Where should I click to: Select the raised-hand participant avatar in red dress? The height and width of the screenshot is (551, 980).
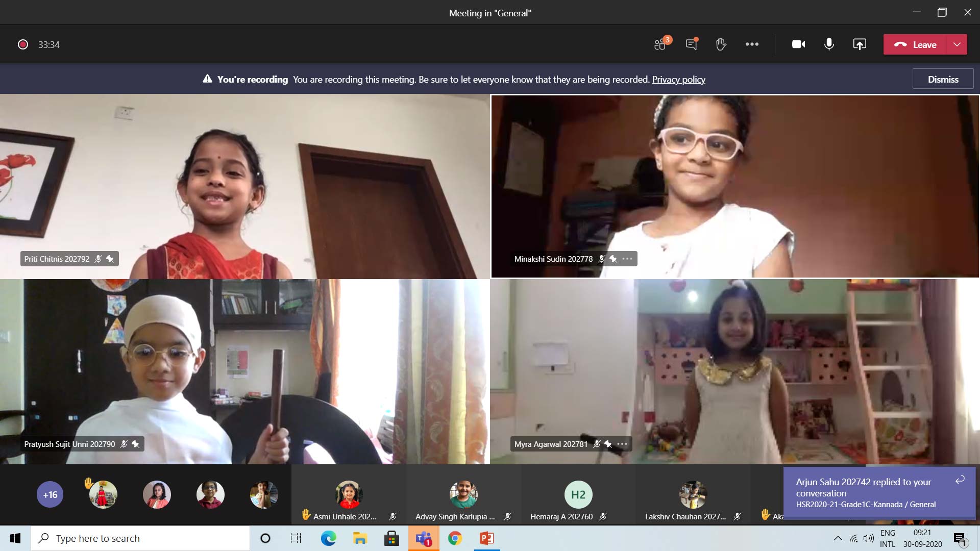(103, 494)
